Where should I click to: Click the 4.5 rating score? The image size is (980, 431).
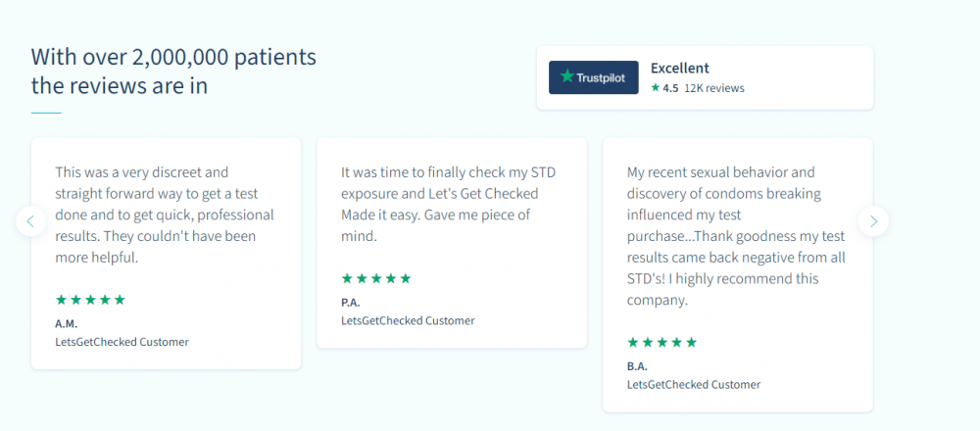(670, 88)
